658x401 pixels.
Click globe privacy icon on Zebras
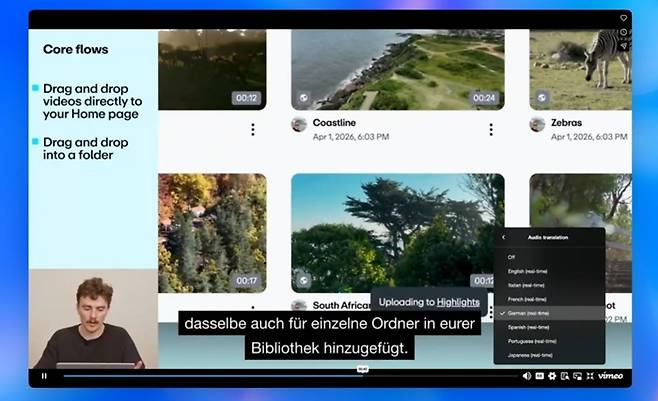click(542, 98)
